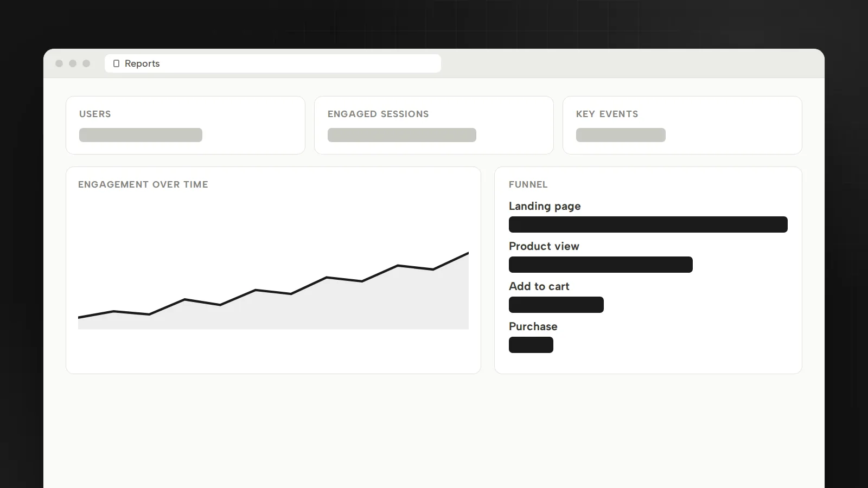This screenshot has width=868, height=488.
Task: Click the page icon beside Reports
Action: click(116, 63)
